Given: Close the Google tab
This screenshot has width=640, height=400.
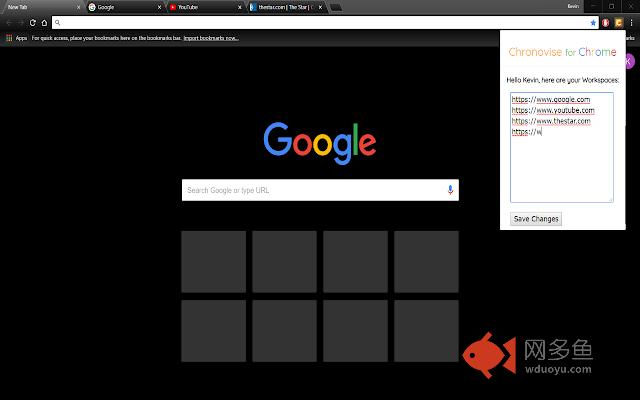Looking at the screenshot, I should [x=159, y=7].
